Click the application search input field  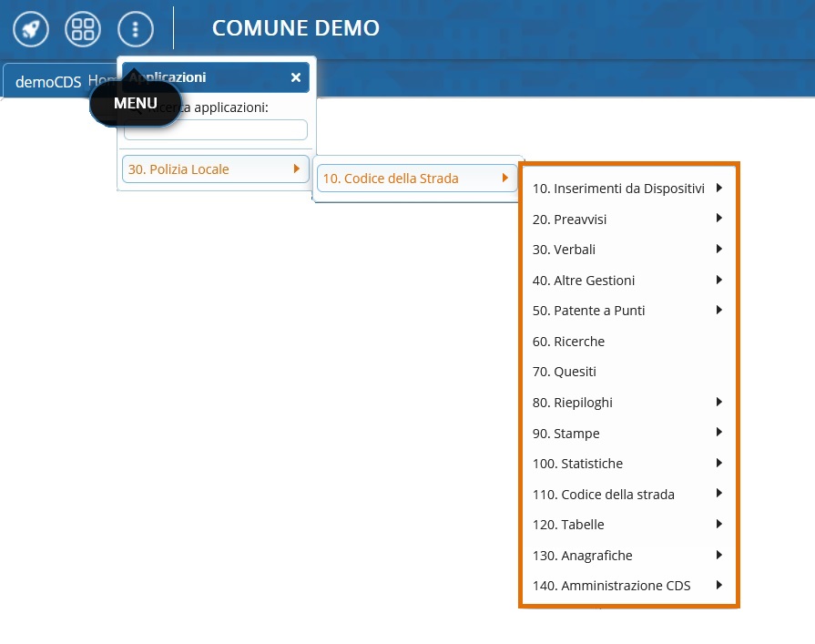216,130
